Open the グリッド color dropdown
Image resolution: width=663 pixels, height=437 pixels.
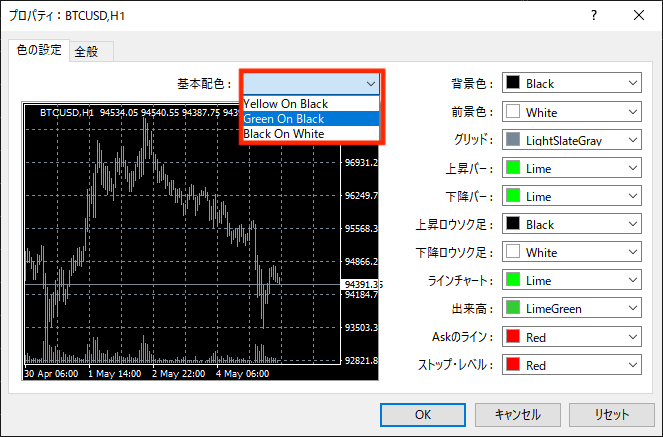click(x=572, y=140)
